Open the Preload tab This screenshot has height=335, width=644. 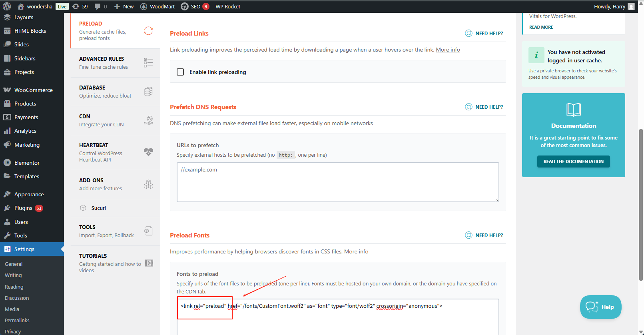[x=116, y=31]
